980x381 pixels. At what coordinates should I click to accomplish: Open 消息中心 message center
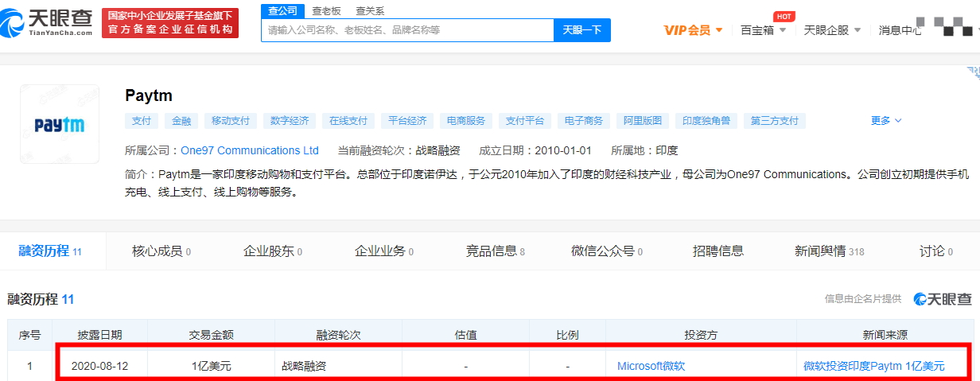click(x=900, y=30)
